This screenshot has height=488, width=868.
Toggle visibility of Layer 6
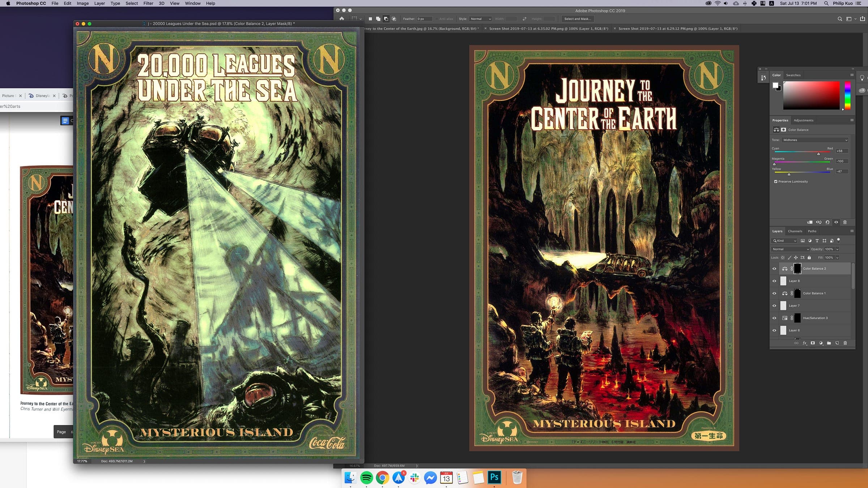774,330
